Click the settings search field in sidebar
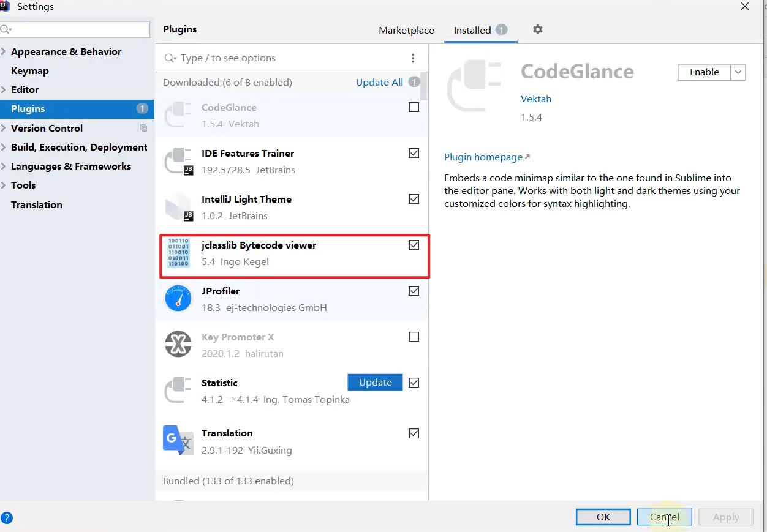767x532 pixels. point(75,29)
